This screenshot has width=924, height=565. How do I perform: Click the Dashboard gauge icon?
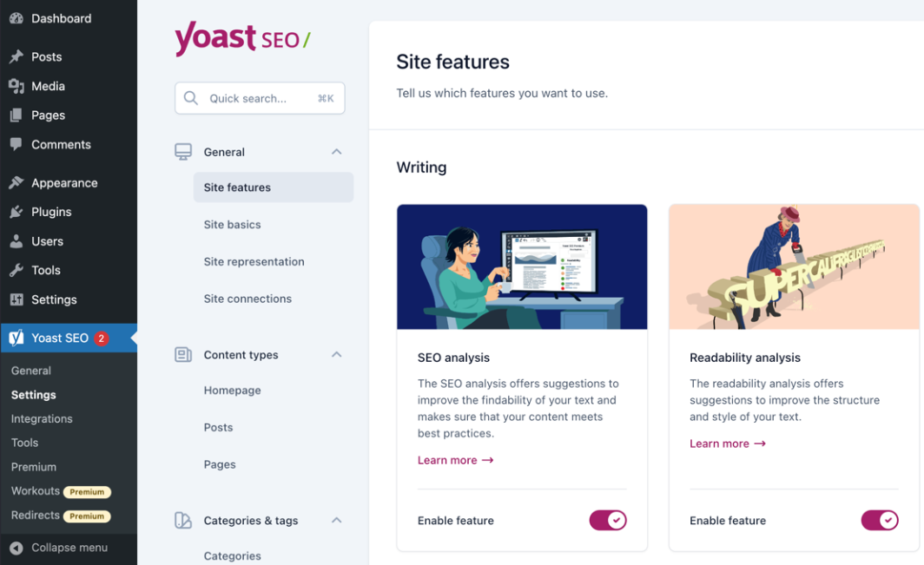16,18
